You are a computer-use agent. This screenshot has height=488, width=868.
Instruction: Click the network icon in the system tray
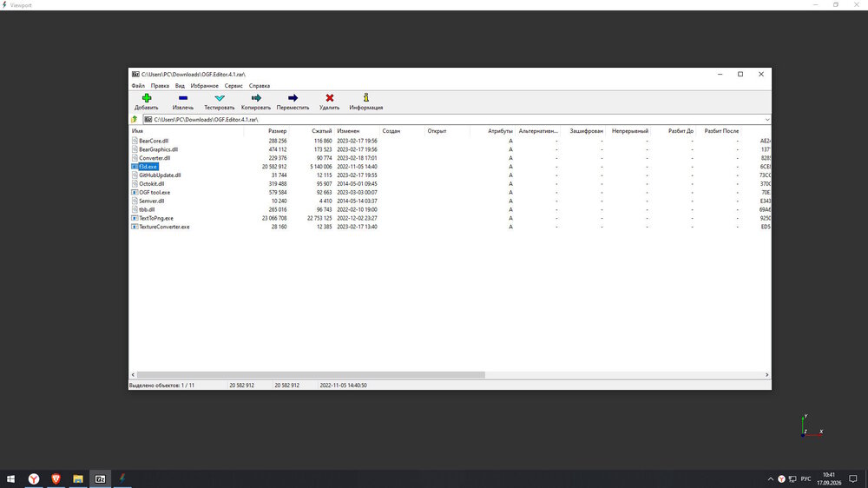pos(792,479)
